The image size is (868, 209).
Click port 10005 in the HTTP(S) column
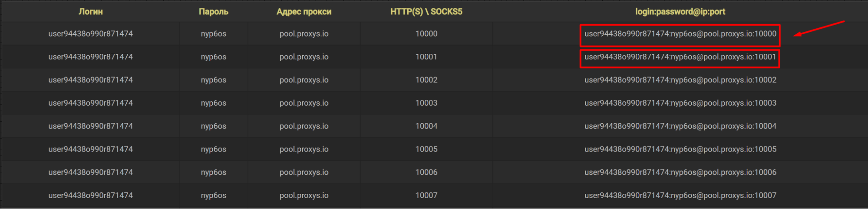(426, 149)
